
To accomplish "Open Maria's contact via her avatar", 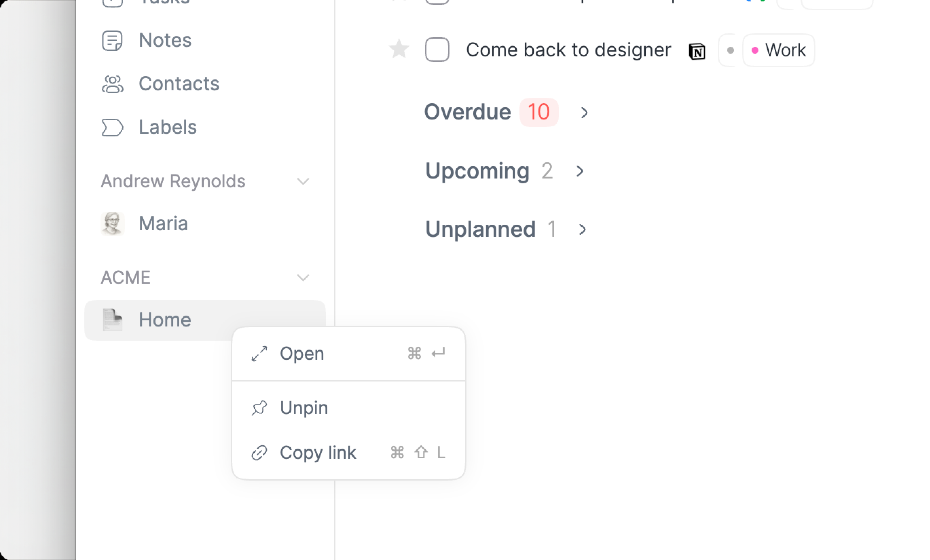I will (x=112, y=223).
